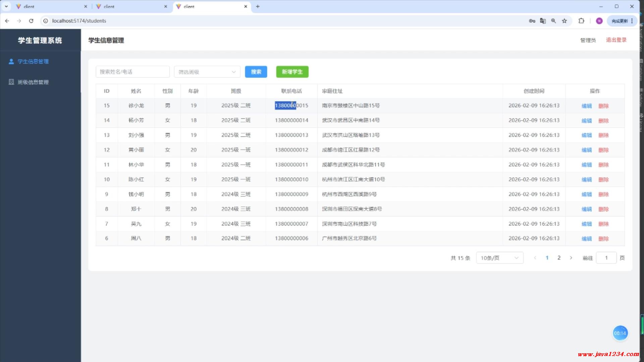Click the floating 08:14 timer bubble
644x362 pixels.
click(x=620, y=333)
